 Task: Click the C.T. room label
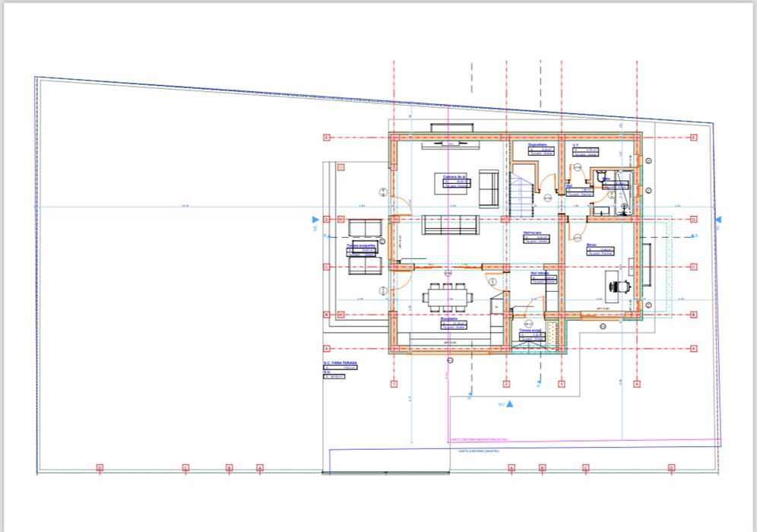point(576,145)
